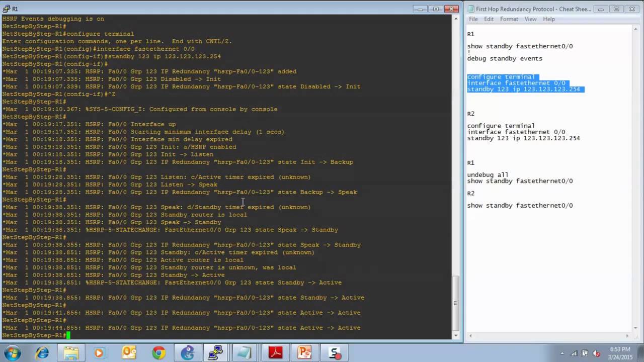The height and width of the screenshot is (362, 644).
Task: Open the View menu in Notepad
Action: pyautogui.click(x=530, y=19)
